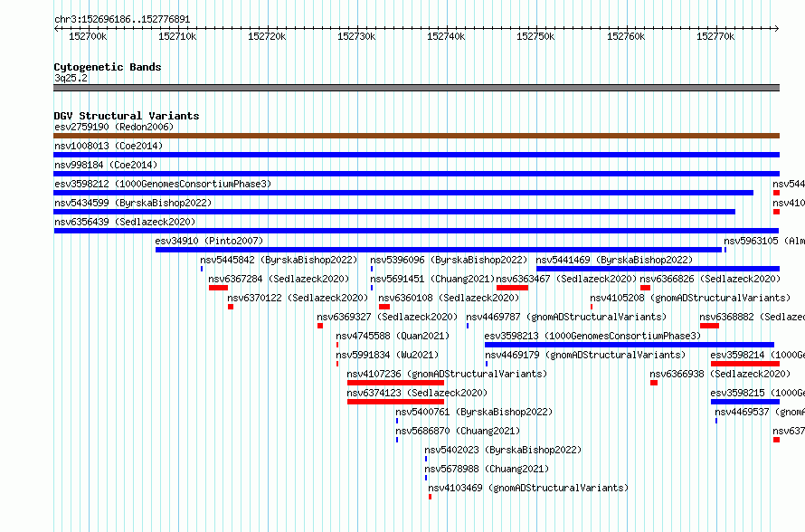Click nsv5441469 (ByrskaBishop2022) label

[614, 260]
